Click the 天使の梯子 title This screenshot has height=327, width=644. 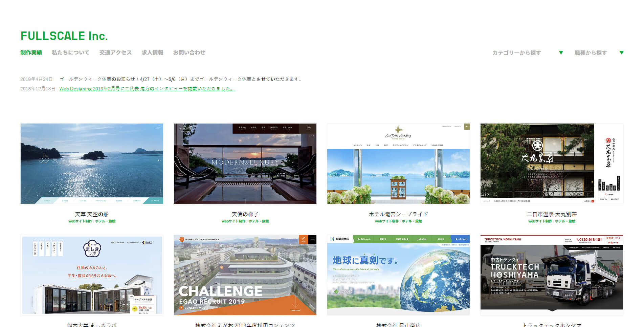(245, 214)
